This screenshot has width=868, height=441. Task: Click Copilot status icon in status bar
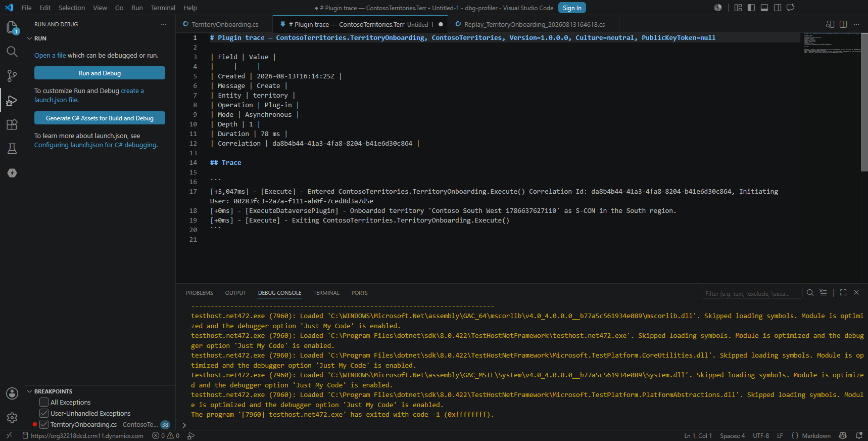[843, 435]
